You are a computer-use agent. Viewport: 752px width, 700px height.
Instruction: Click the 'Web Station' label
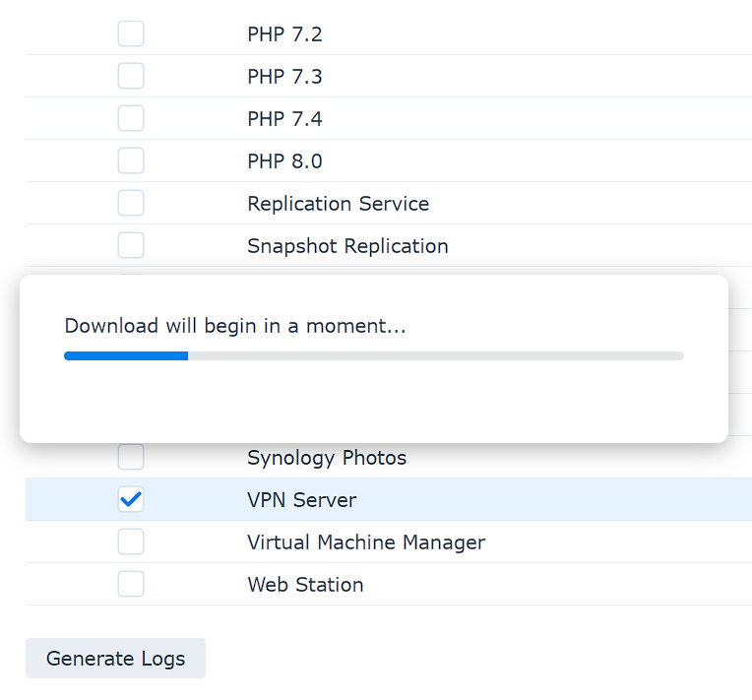coord(305,585)
